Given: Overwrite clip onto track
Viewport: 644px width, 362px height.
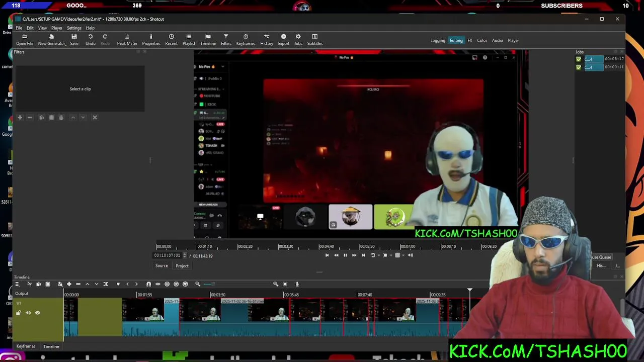Looking at the screenshot, I should [97, 285].
